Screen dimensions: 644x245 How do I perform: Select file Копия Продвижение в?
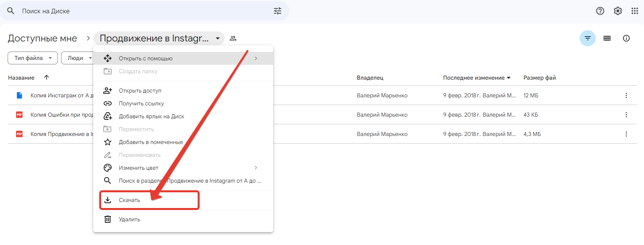click(x=61, y=134)
